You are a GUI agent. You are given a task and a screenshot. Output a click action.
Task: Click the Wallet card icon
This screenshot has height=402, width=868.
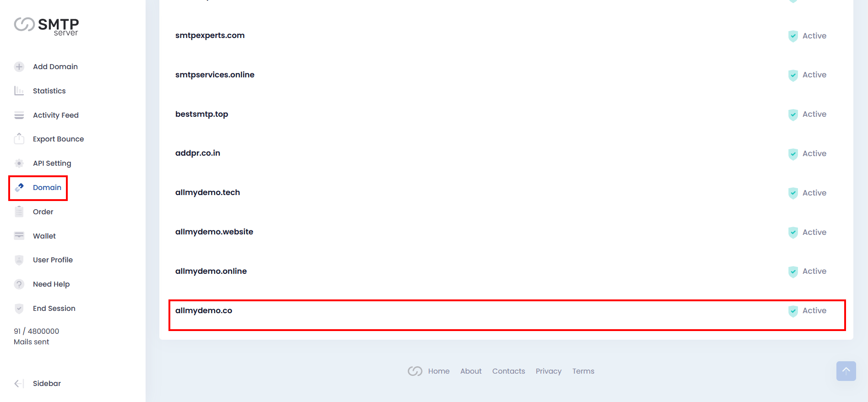tap(19, 236)
